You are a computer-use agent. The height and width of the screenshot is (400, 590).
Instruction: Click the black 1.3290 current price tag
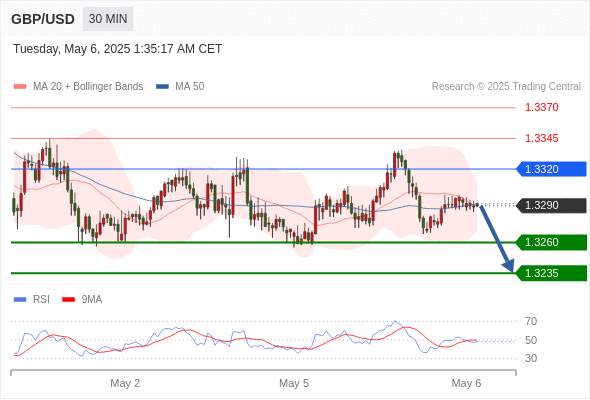pyautogui.click(x=551, y=205)
